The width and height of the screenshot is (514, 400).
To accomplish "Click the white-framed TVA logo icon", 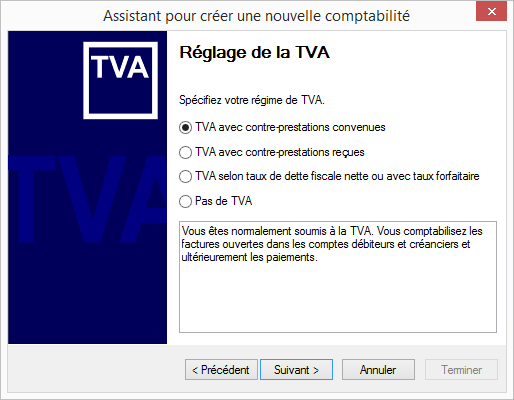I will (x=120, y=80).
